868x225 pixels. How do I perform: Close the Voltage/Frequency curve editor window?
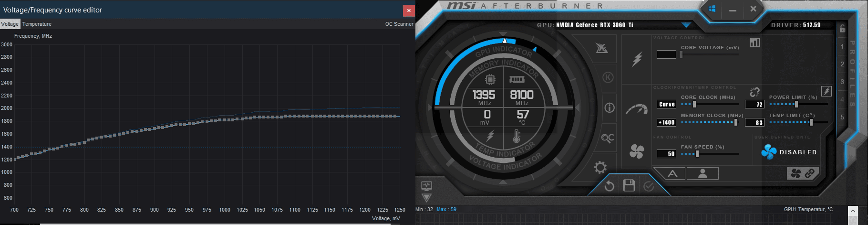tap(408, 10)
